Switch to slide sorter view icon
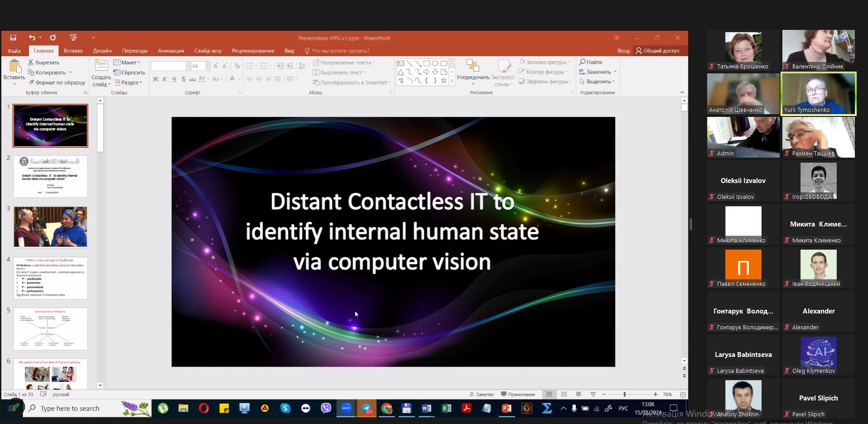The height and width of the screenshot is (424, 868). (564, 395)
